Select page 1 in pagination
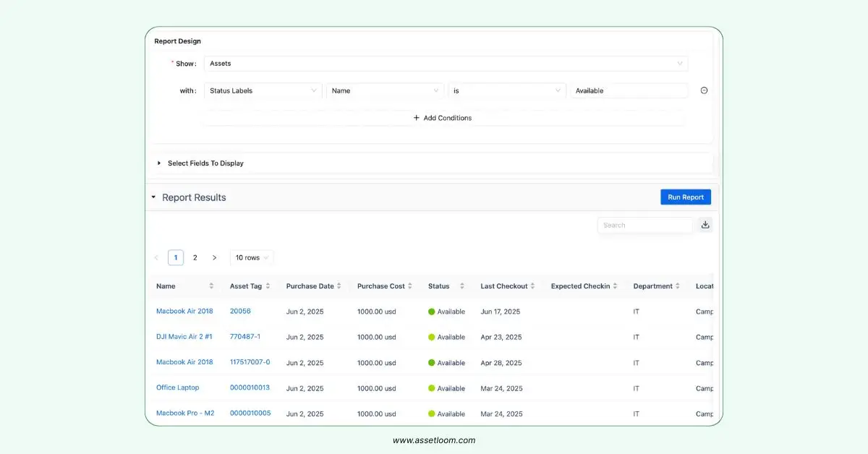This screenshot has width=868, height=454. [176, 257]
